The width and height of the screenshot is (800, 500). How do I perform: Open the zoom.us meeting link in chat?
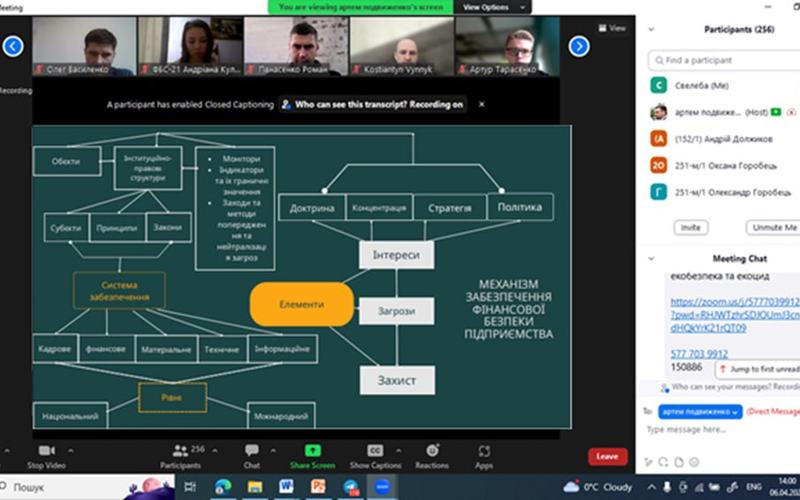[735, 315]
